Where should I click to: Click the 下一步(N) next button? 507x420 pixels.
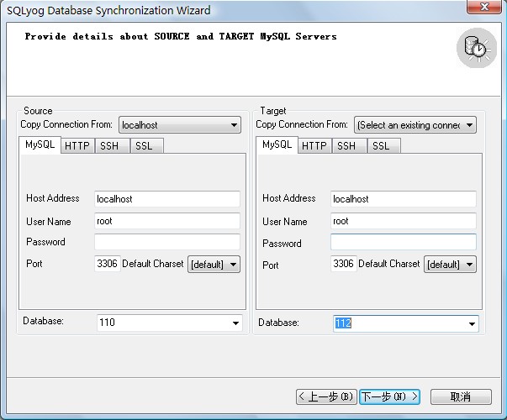[389, 396]
